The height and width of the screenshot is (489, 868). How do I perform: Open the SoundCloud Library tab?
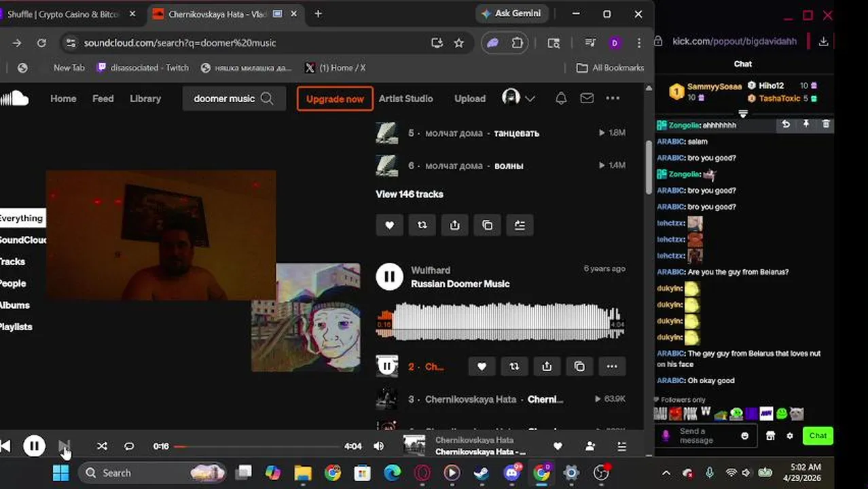145,98
